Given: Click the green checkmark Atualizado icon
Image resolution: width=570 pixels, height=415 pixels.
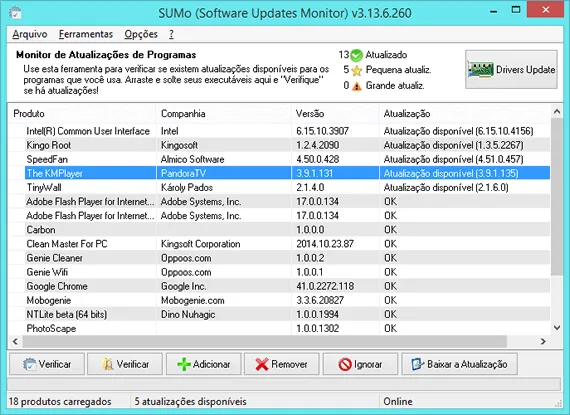Looking at the screenshot, I should tap(357, 55).
